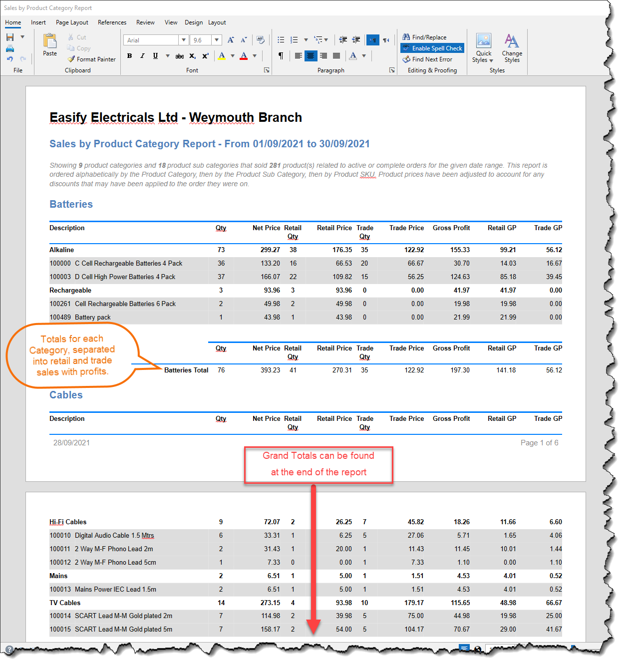
Task: Toggle subscript formatting
Action: coord(192,56)
